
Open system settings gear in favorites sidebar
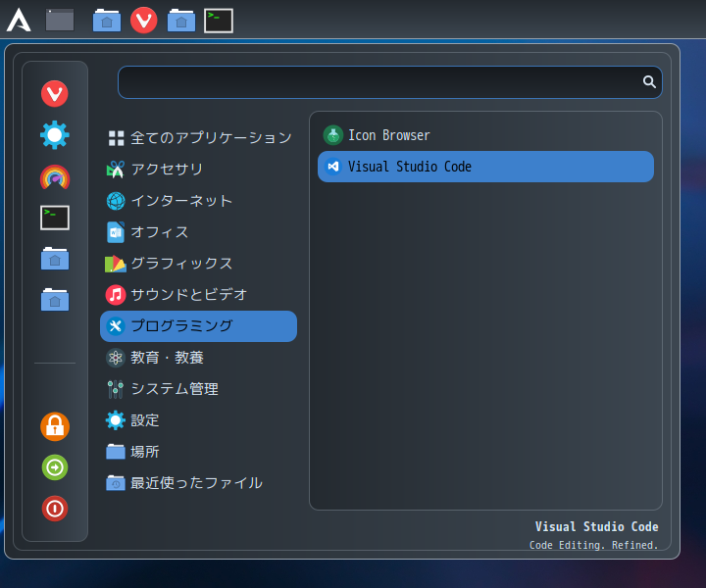click(x=55, y=135)
